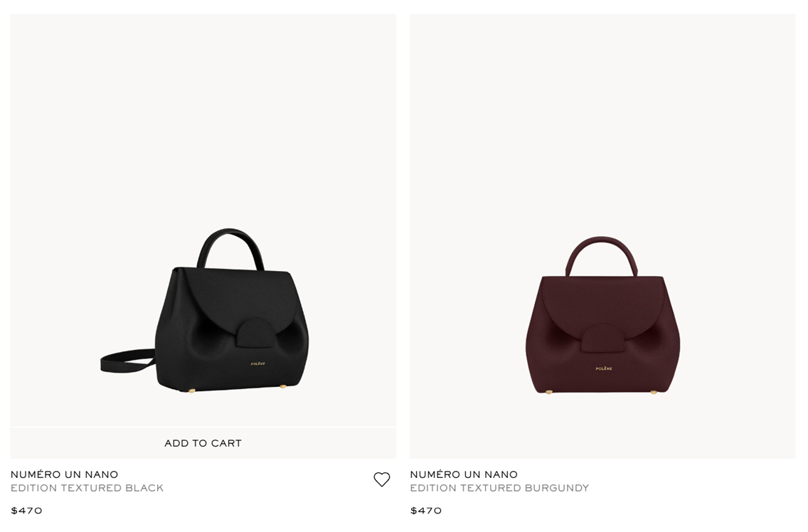Click the half-round flap tab on burgundy bag
808x532 pixels.
(603, 338)
